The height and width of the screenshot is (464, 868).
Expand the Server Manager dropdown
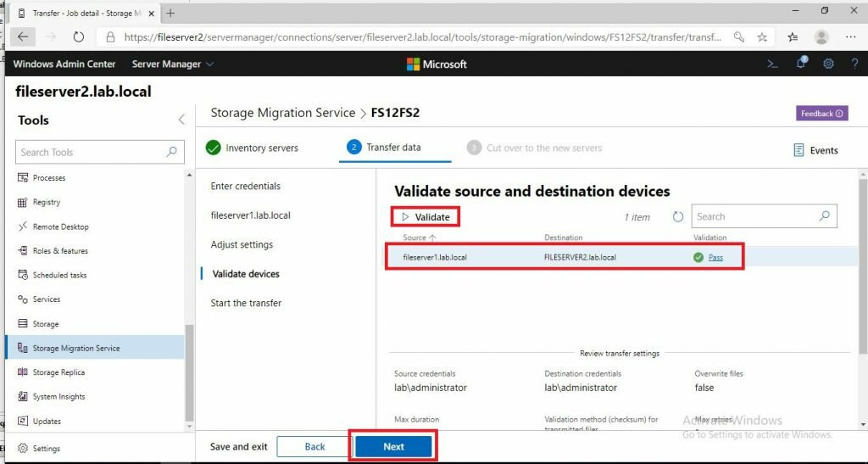click(173, 64)
